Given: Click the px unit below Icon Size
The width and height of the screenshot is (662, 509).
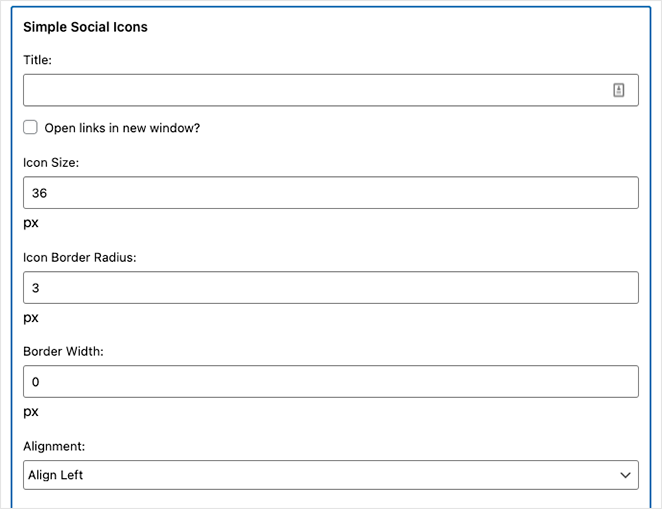Looking at the screenshot, I should (31, 223).
